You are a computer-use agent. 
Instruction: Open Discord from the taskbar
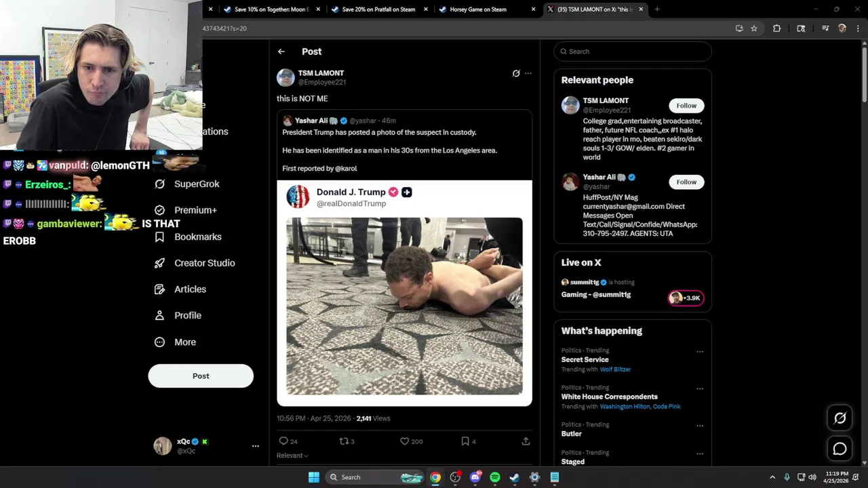coord(475,477)
